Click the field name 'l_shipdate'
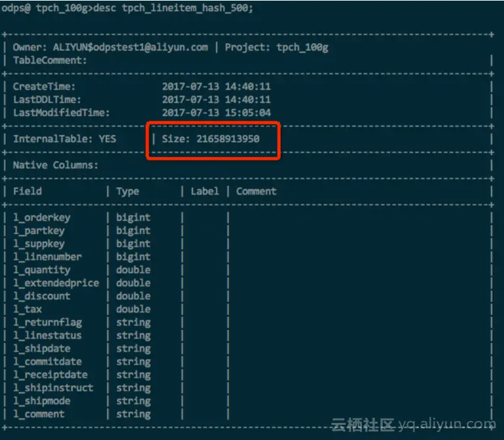 [x=41, y=348]
